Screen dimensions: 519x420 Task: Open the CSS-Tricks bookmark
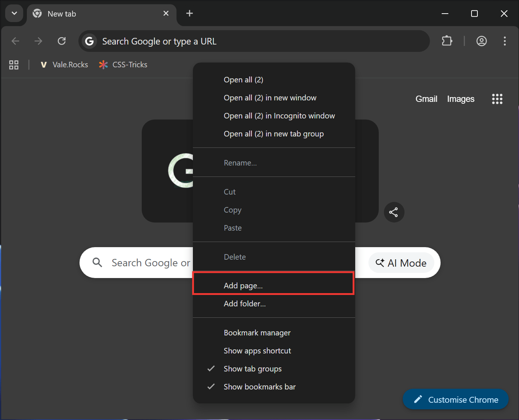[123, 64]
